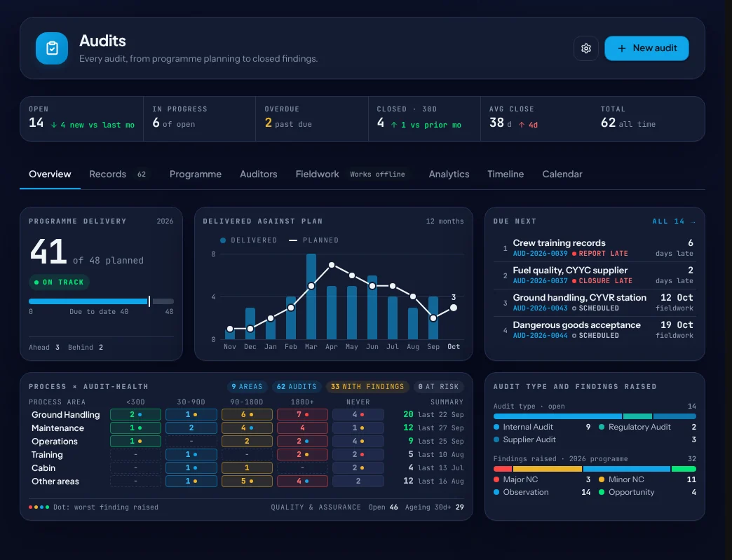Click the ON TRACK status badge

point(59,282)
